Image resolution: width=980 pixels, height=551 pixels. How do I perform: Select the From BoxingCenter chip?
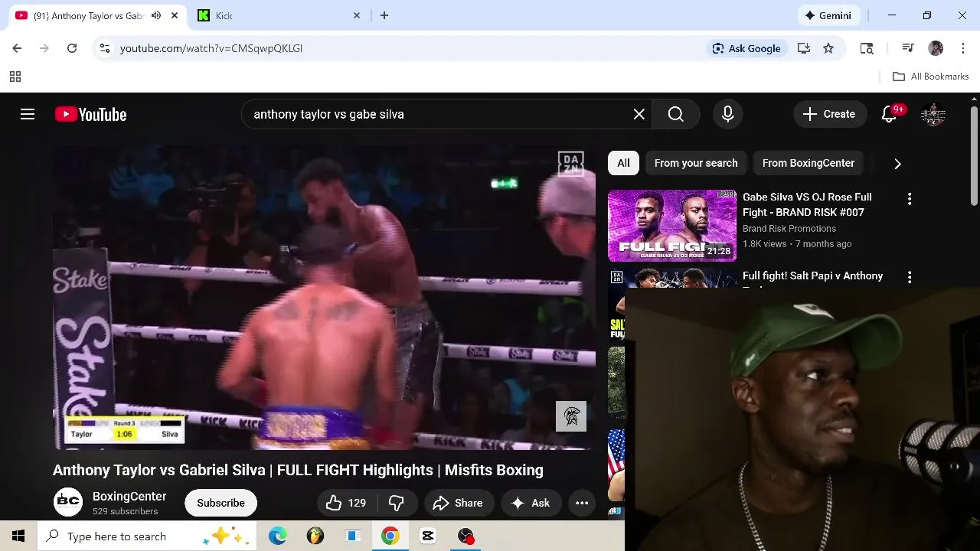point(808,163)
